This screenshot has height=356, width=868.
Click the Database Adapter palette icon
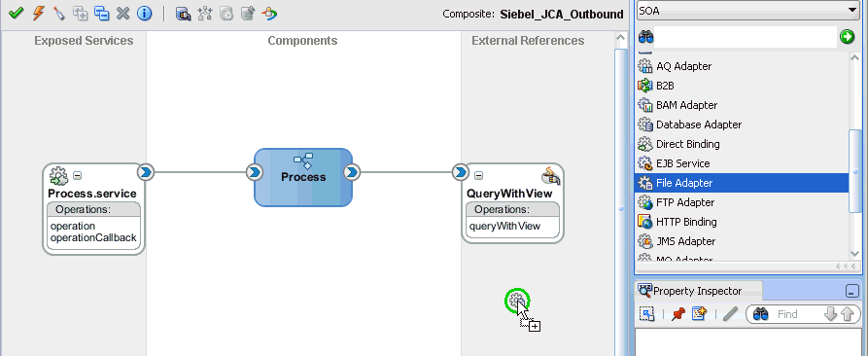pyautogui.click(x=645, y=125)
